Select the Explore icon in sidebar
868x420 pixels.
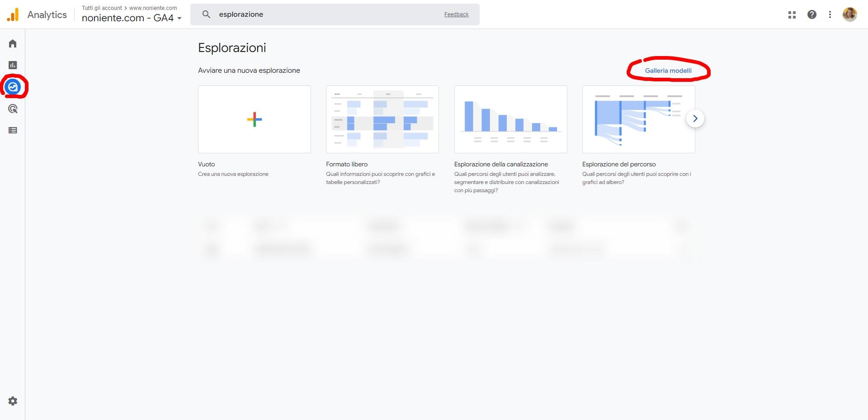point(13,87)
